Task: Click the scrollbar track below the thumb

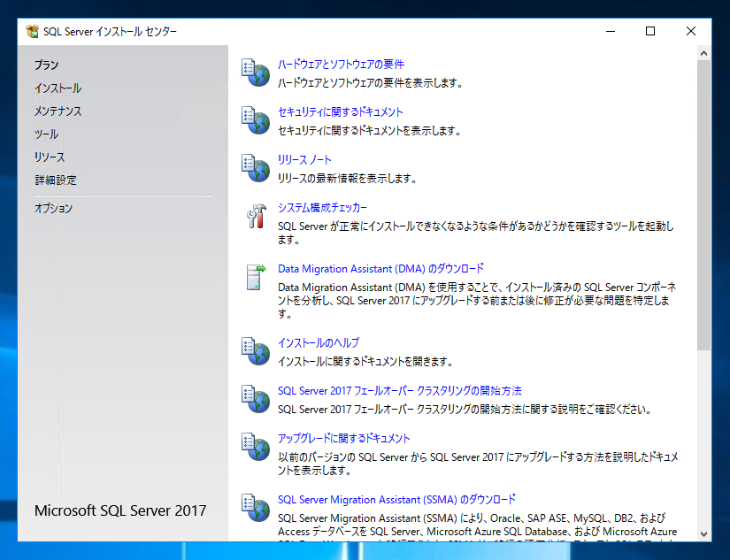Action: tap(703, 439)
